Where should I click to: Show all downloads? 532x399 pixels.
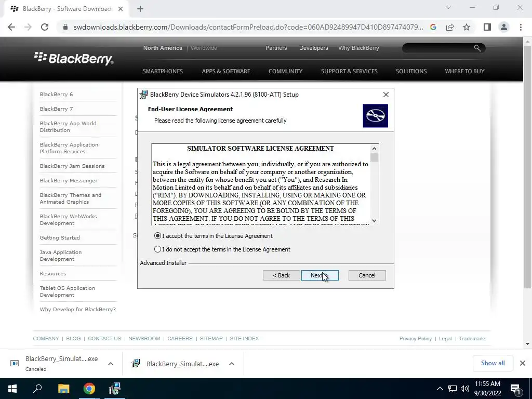pos(493,363)
